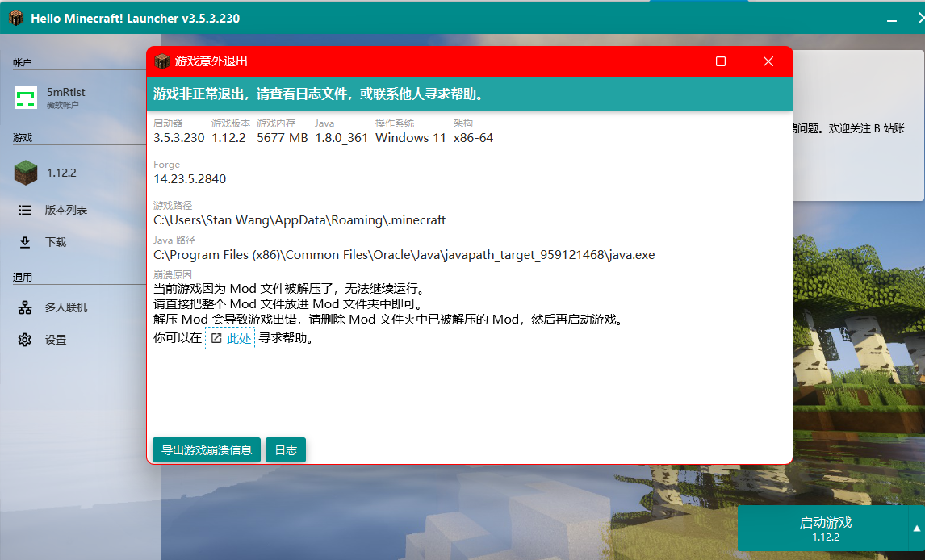Viewport: 925px width, 560px height.
Task: Click the 导出游戏崩溃信息 export button
Action: point(205,449)
